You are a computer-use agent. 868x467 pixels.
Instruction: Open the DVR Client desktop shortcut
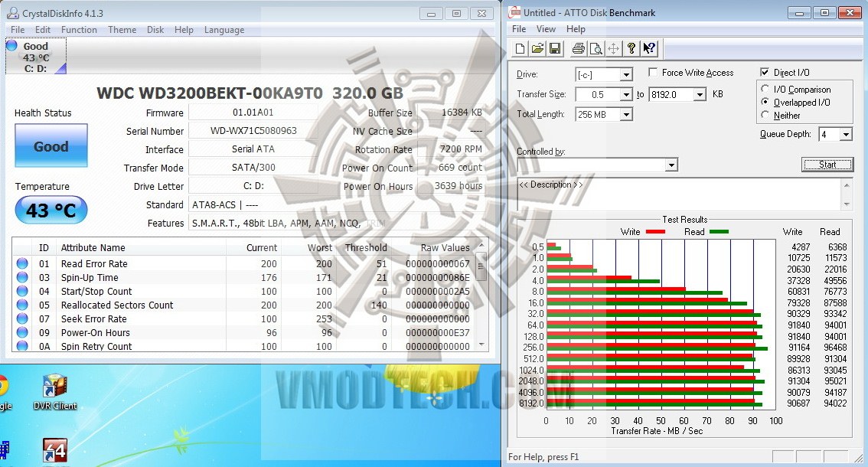pos(55,392)
